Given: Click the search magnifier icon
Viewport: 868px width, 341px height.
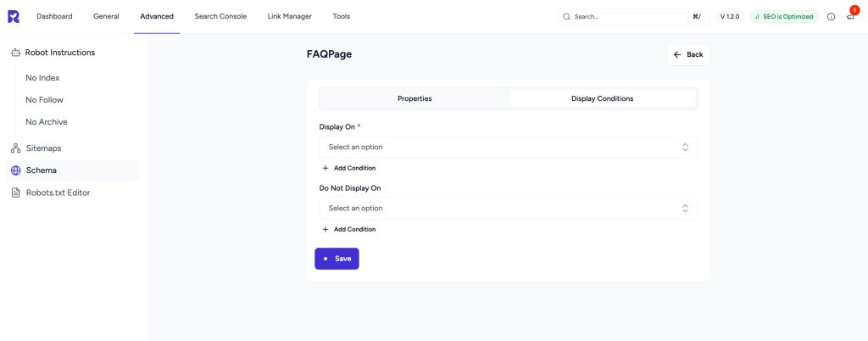Looking at the screenshot, I should pos(567,17).
